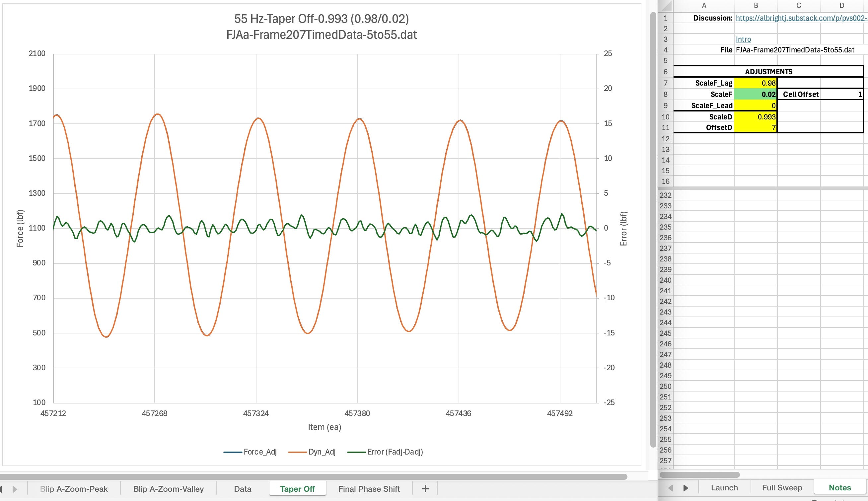Click select-all corner of spreadsheet grid
Image resolution: width=868 pixels, height=501 pixels.
tap(665, 6)
